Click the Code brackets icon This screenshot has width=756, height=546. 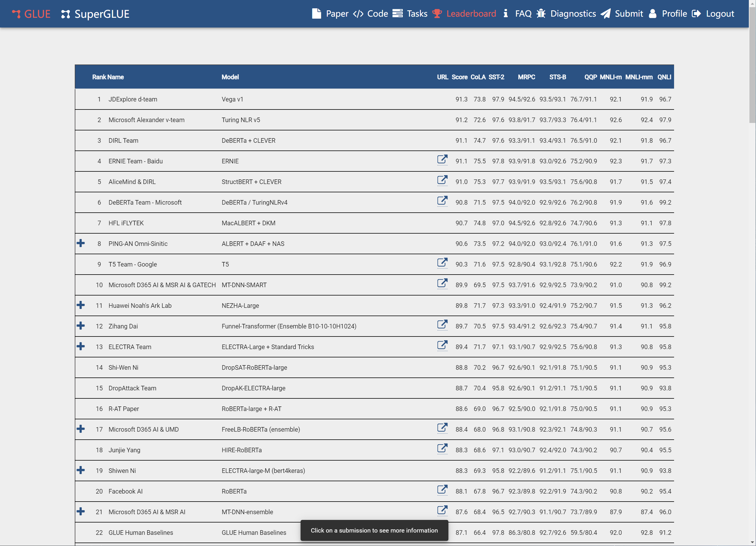[x=358, y=14]
